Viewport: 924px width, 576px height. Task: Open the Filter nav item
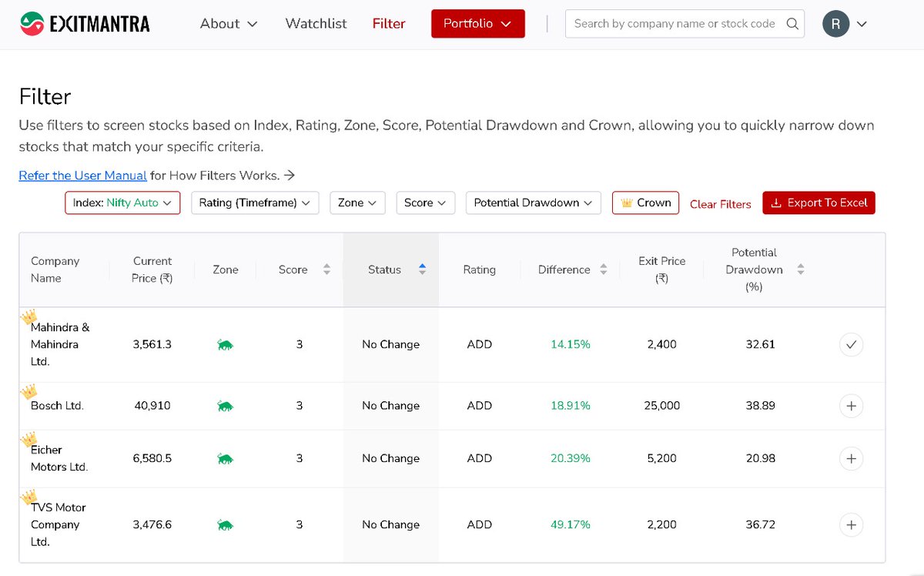(x=389, y=24)
